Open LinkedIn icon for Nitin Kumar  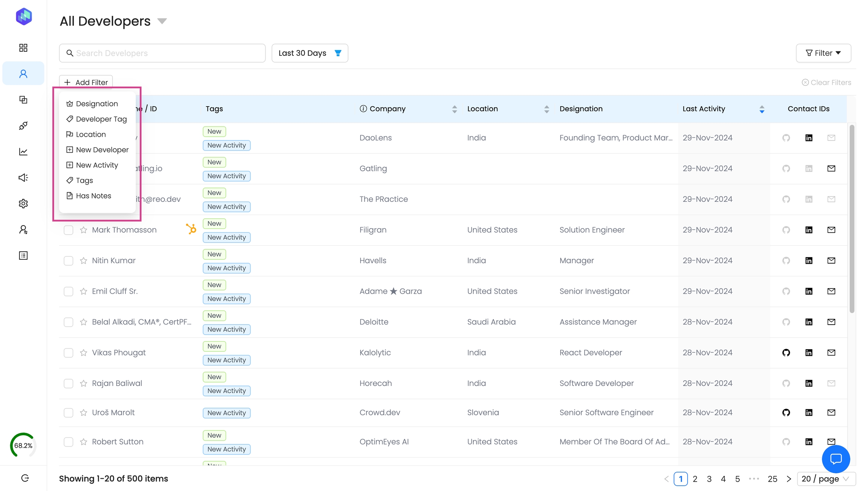click(x=809, y=261)
